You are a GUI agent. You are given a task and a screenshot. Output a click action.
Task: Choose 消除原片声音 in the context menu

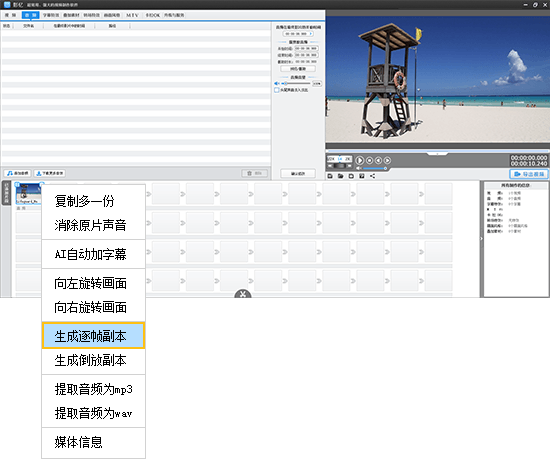(x=93, y=225)
